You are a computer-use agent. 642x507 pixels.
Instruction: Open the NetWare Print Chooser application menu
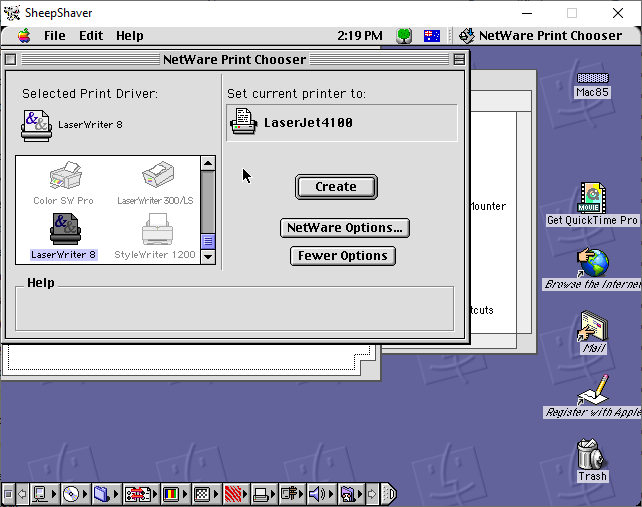tap(541, 36)
